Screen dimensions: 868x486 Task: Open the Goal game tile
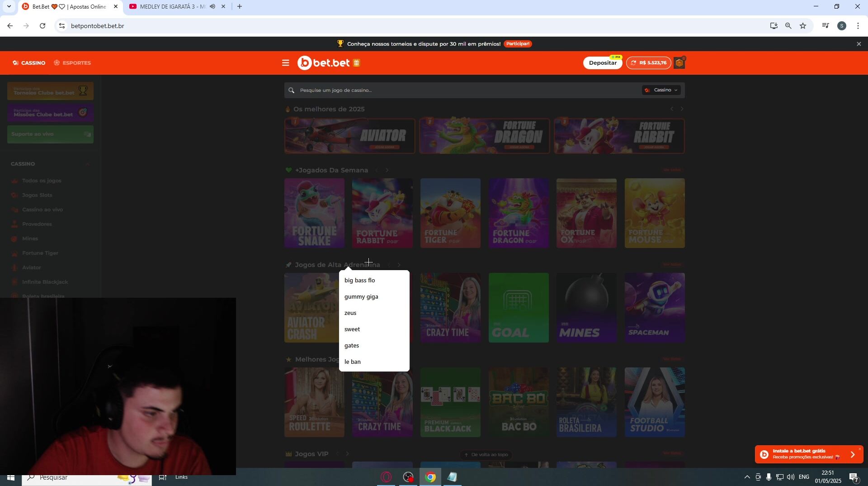pyautogui.click(x=519, y=308)
